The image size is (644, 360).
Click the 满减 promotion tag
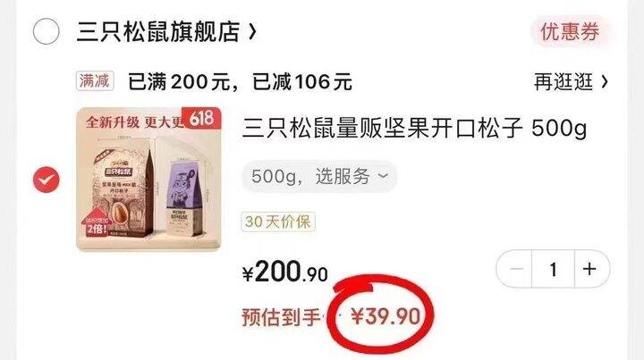coord(95,80)
